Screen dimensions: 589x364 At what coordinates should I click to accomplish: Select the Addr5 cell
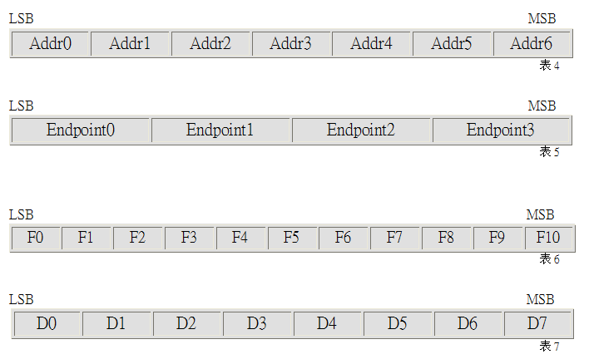point(452,43)
